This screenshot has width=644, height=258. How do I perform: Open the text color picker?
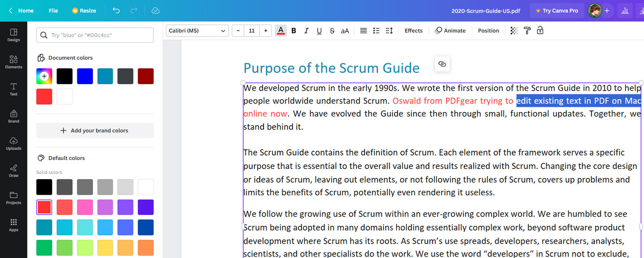pyautogui.click(x=280, y=31)
